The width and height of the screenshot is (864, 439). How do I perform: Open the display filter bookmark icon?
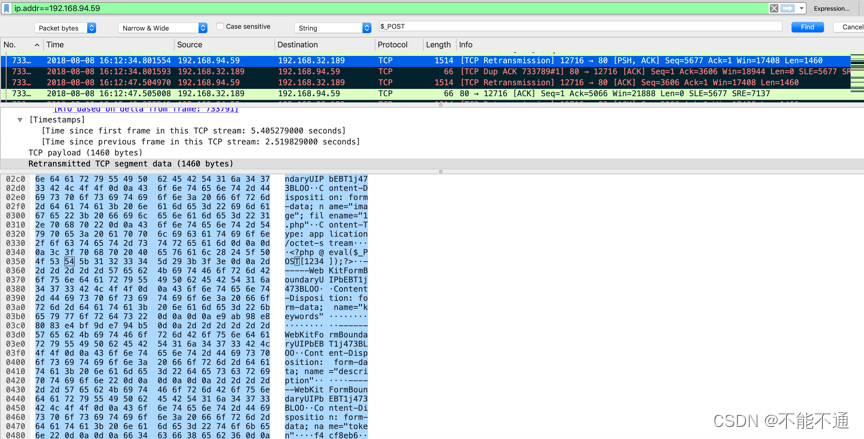[6, 8]
